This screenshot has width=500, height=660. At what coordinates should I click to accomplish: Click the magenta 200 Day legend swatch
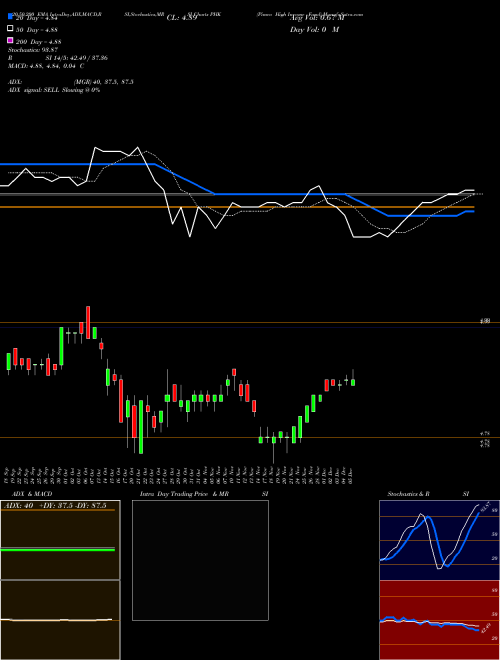10,40
